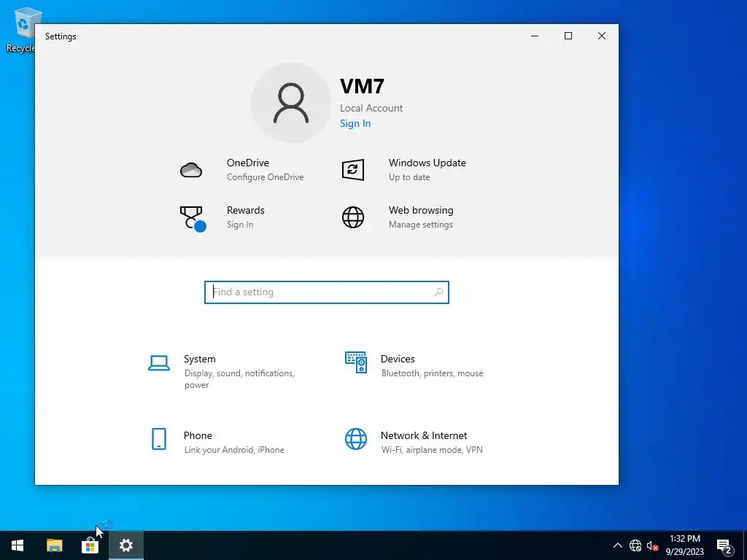
Task: Click the user profile avatar icon
Action: [x=290, y=103]
